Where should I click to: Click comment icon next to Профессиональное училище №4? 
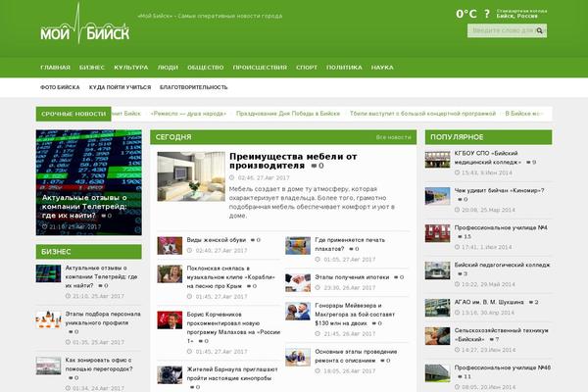[460, 237]
